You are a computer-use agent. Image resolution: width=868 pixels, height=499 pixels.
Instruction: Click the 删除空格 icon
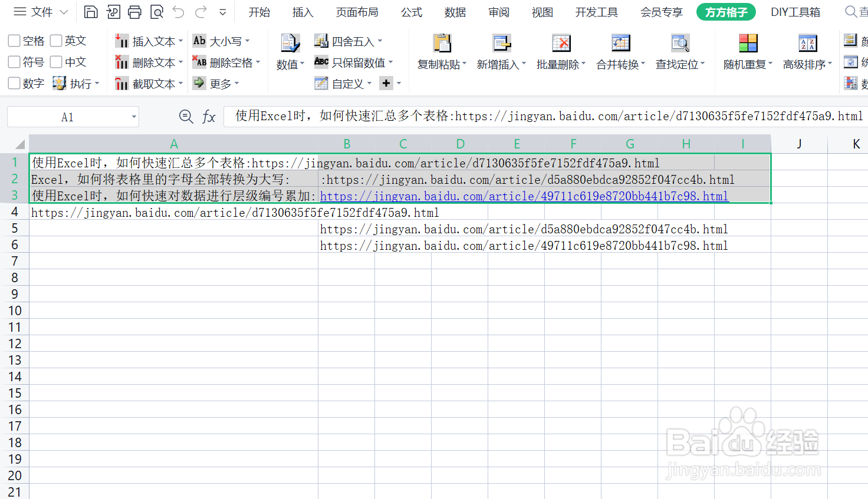(x=199, y=61)
